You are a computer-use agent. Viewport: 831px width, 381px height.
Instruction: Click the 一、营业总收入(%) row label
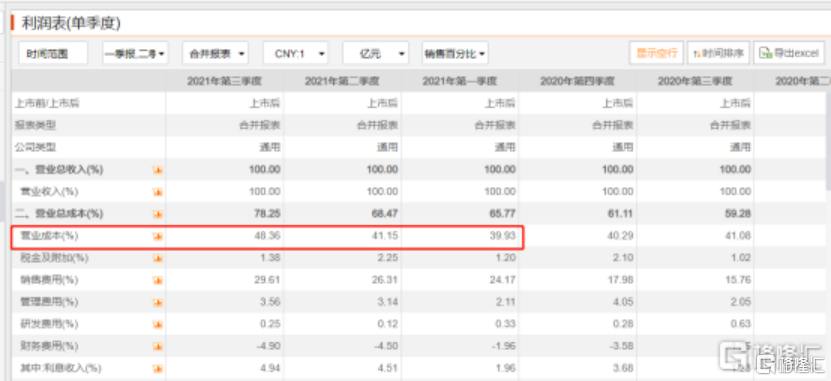pos(58,170)
